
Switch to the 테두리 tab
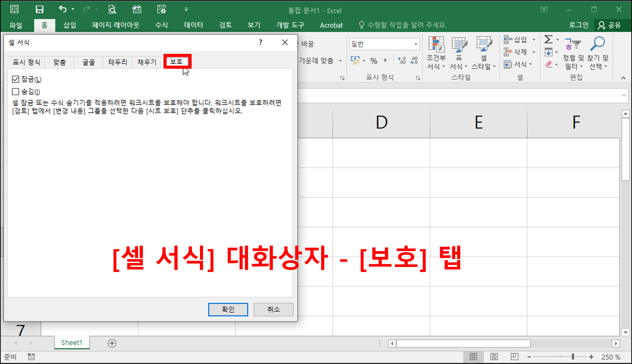pos(117,62)
